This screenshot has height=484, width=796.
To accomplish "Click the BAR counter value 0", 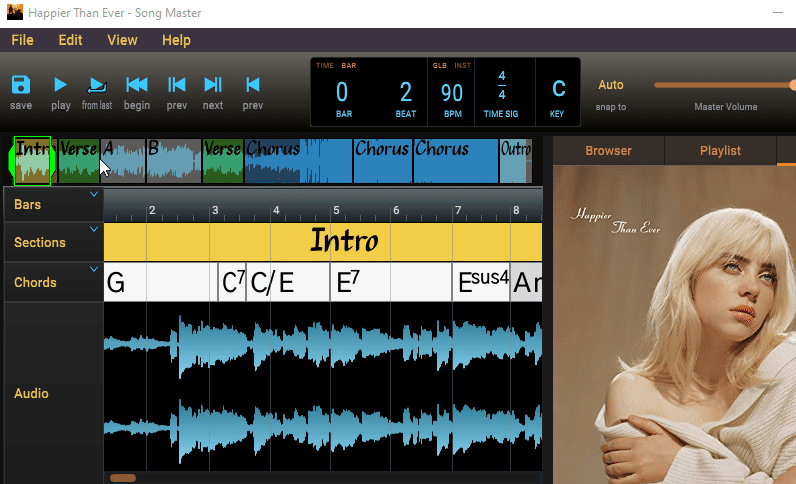I will (342, 92).
